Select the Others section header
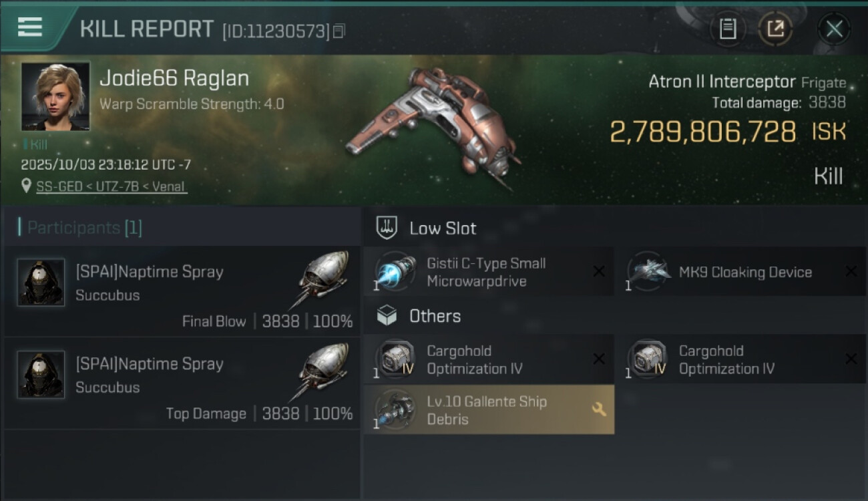Viewport: 868px width, 501px height. point(435,316)
